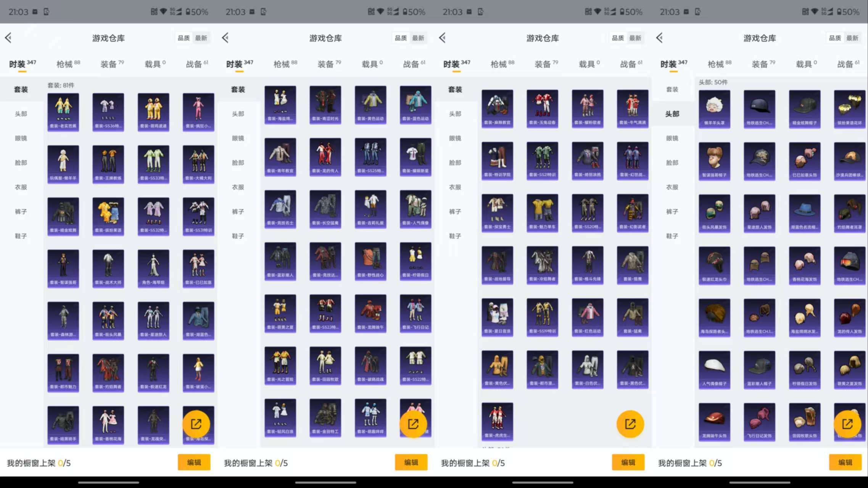The image size is (868, 488).
Task: Open the 载具 category tab
Action: click(x=153, y=64)
